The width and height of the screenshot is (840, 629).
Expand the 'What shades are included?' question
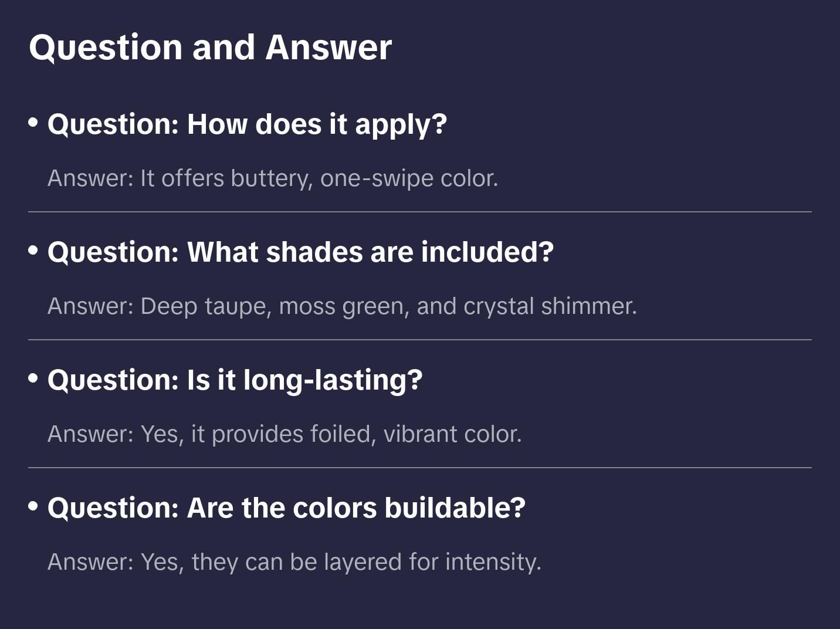coord(300,252)
